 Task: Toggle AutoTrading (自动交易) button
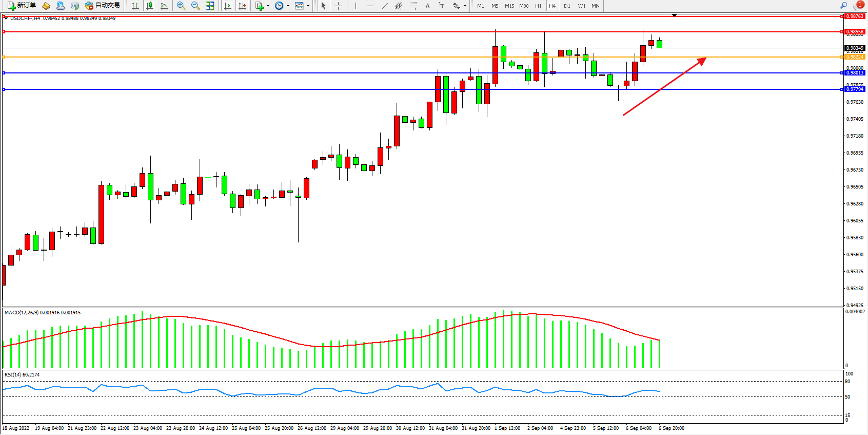[103, 6]
